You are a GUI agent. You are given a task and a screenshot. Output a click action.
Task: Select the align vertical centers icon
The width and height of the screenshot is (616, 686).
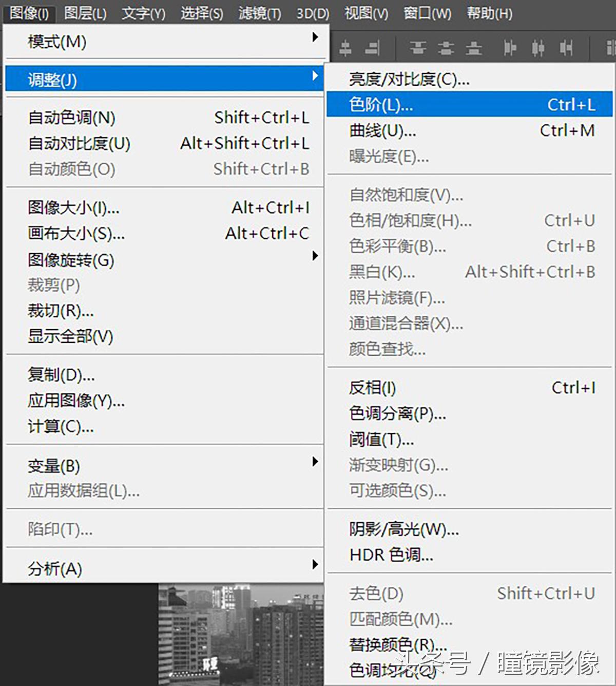[345, 49]
